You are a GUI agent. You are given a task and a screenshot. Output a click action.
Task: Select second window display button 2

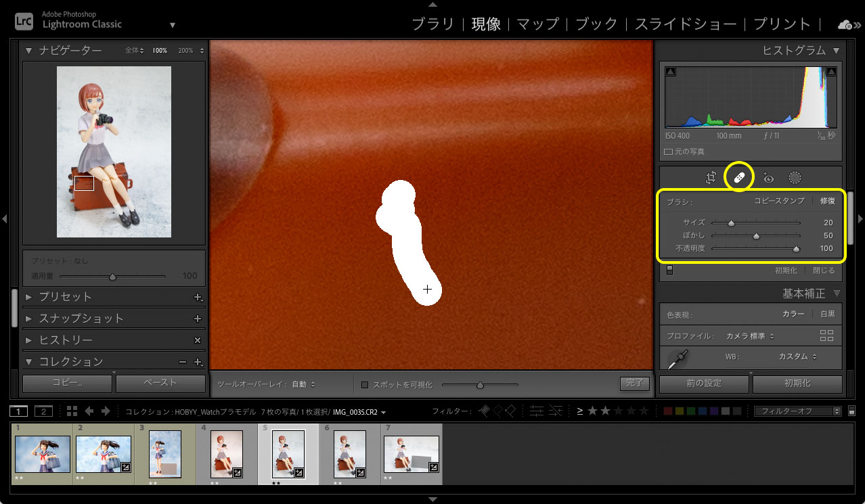(x=43, y=411)
